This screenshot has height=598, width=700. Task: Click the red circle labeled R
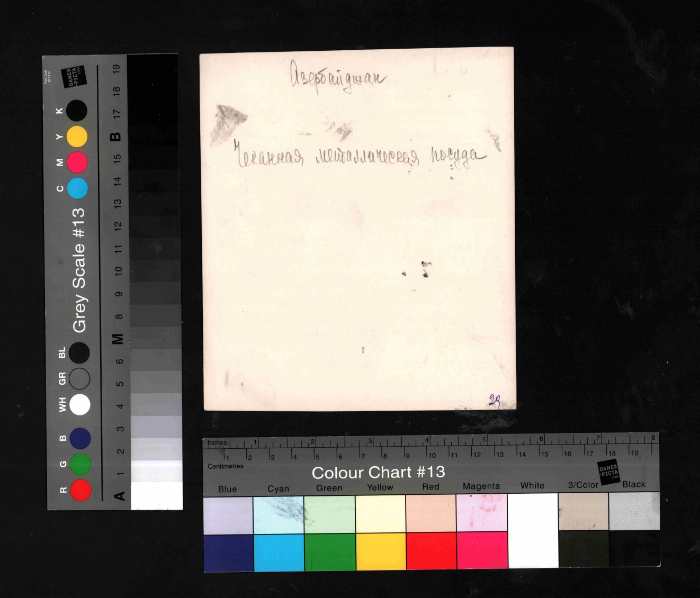(80, 490)
